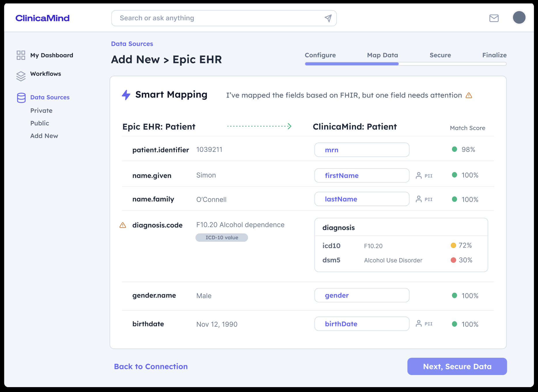Click the warning icon beside attention message
Viewport: 538px width, 392px height.
pyautogui.click(x=469, y=95)
